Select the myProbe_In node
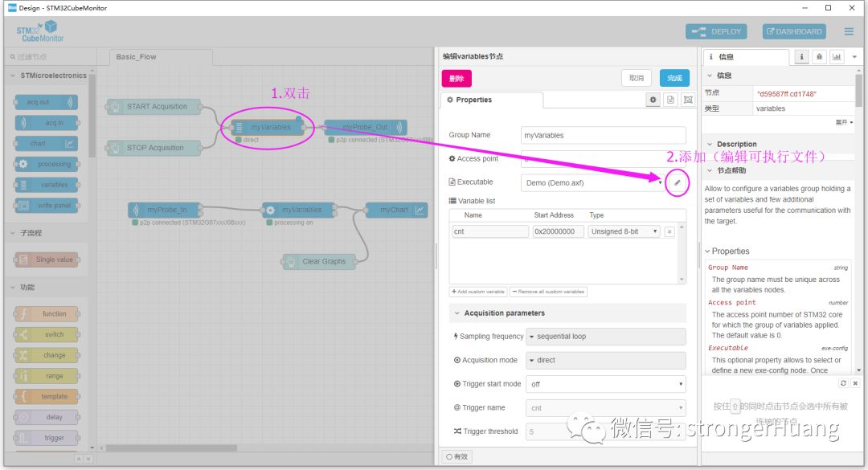 (x=165, y=210)
